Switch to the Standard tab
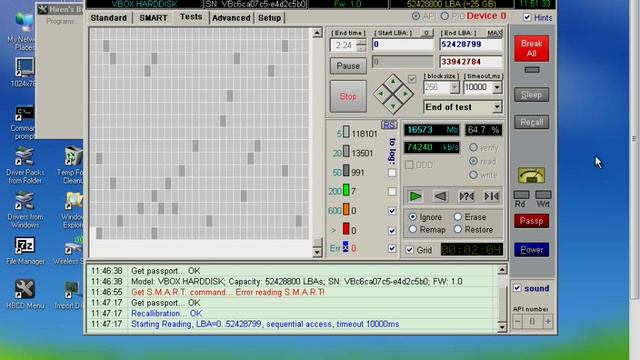 pyautogui.click(x=109, y=18)
